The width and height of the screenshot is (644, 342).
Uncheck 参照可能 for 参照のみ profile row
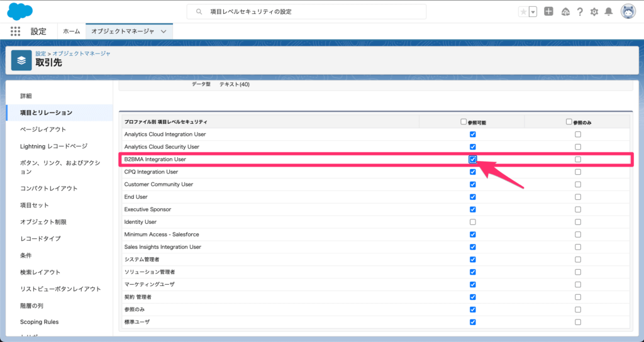[x=473, y=309]
